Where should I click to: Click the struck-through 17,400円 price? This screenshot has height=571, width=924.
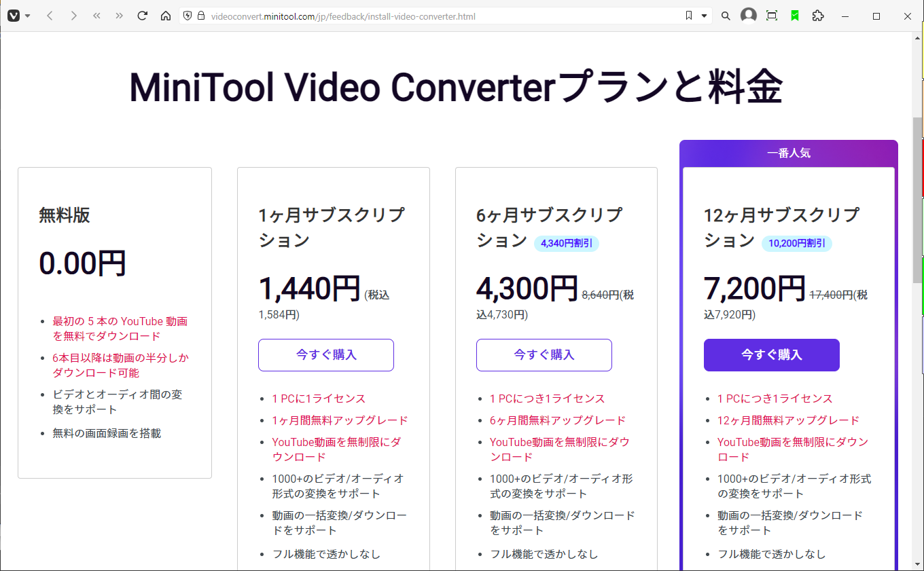[x=831, y=295]
